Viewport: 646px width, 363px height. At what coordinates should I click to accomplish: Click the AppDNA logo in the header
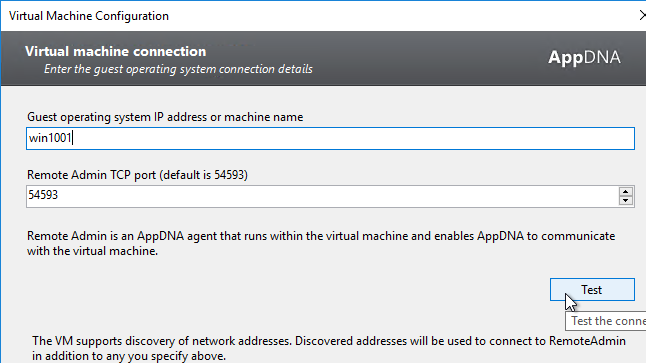(x=584, y=57)
